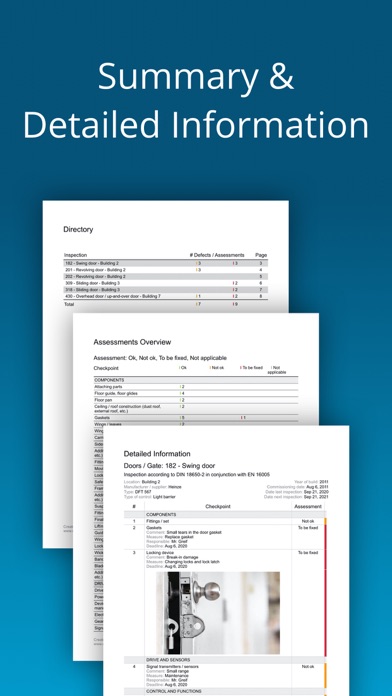Select 'Signal transmitters / sensors' checkpoint
This screenshot has height=696, width=392.
[172, 667]
